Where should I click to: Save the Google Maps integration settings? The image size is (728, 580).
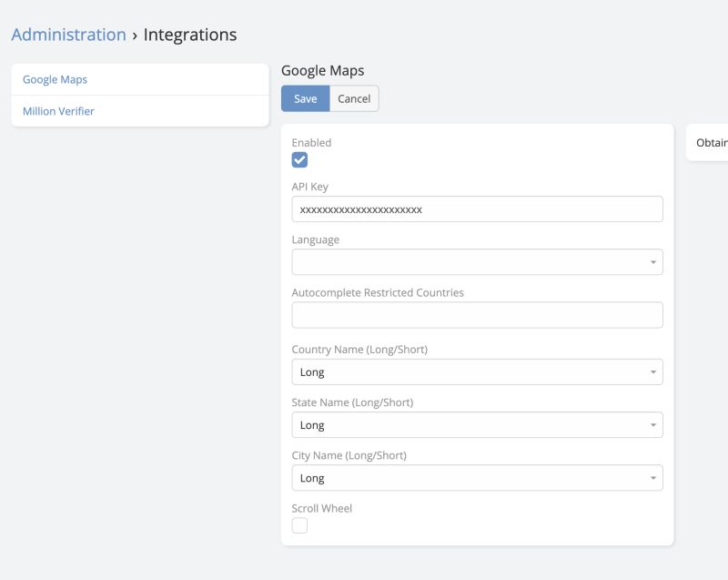(x=305, y=98)
